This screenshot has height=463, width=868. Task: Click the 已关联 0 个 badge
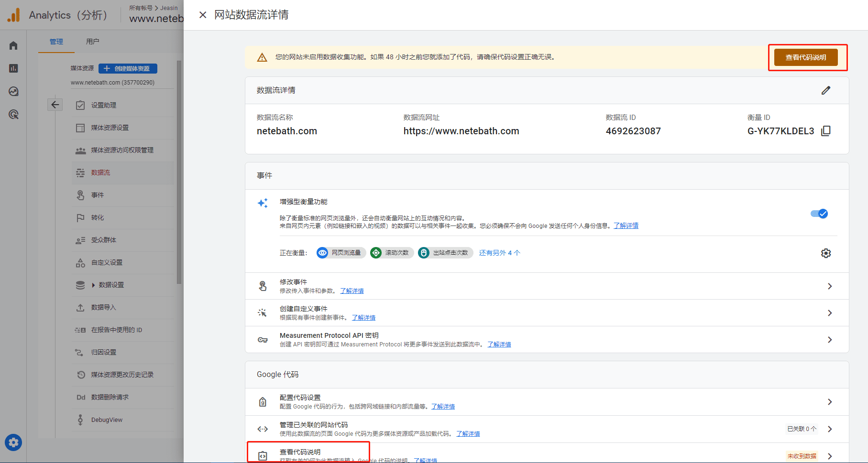point(802,429)
